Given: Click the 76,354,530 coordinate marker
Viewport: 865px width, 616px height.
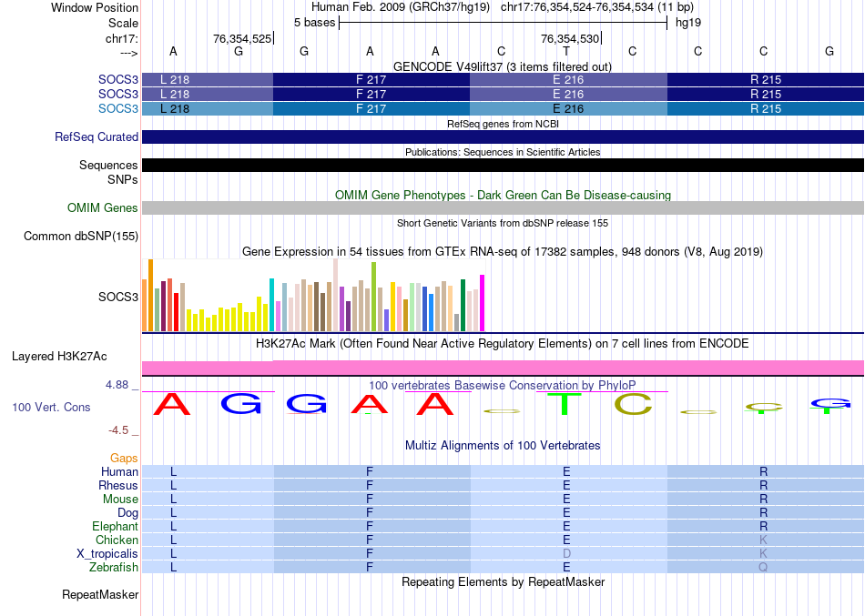Looking at the screenshot, I should pos(570,38).
